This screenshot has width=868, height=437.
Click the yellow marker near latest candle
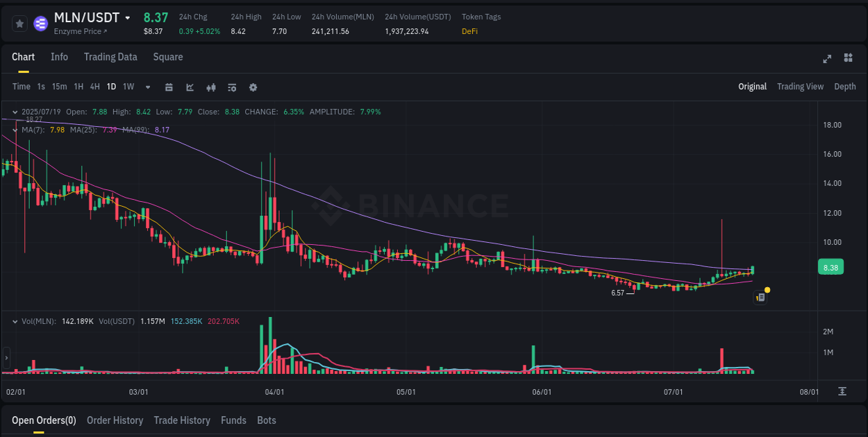tap(767, 289)
